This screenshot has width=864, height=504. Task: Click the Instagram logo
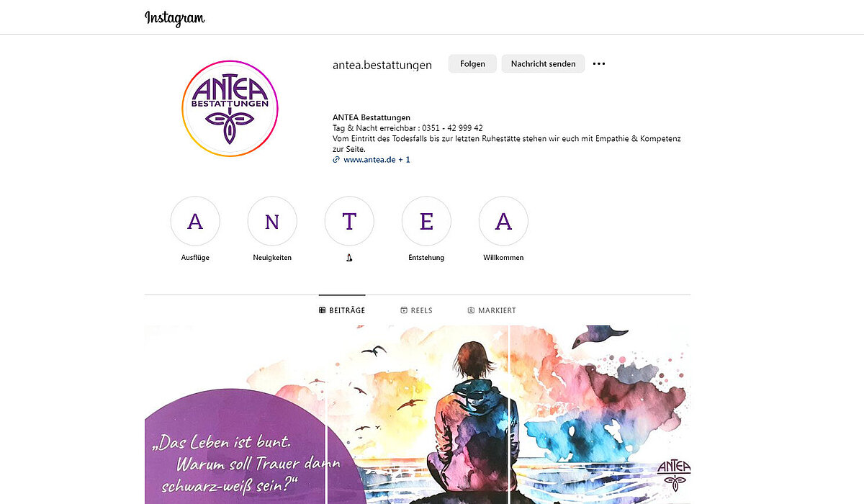coord(174,18)
